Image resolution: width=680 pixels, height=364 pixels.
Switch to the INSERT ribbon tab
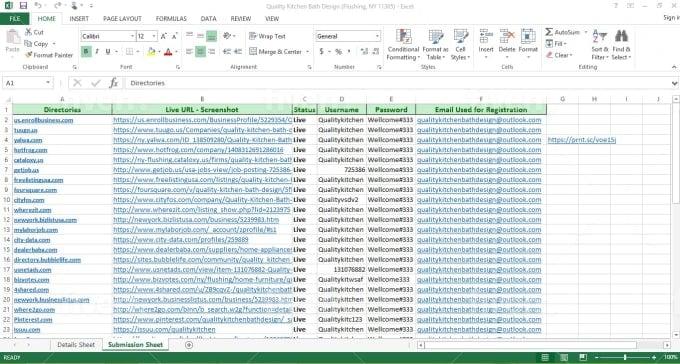point(79,19)
